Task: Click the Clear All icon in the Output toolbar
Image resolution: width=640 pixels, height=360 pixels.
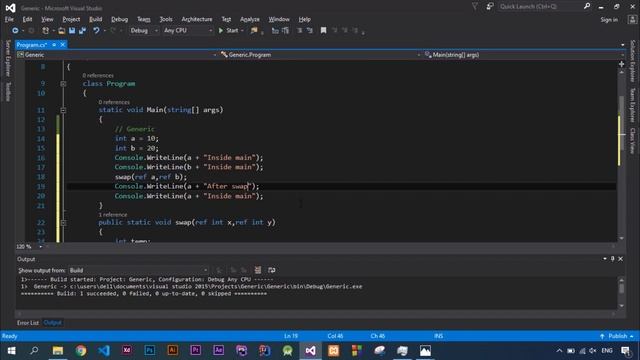Action: click(x=258, y=270)
